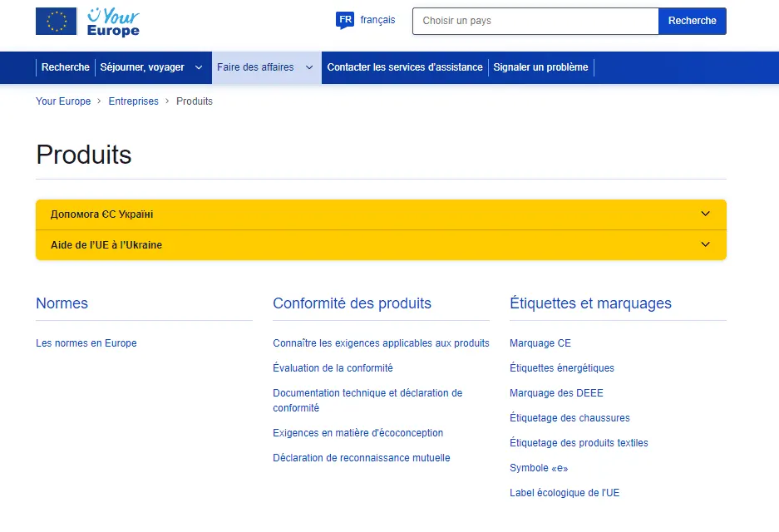
Task: Open the Faire des affaires menu item
Action: coord(255,67)
